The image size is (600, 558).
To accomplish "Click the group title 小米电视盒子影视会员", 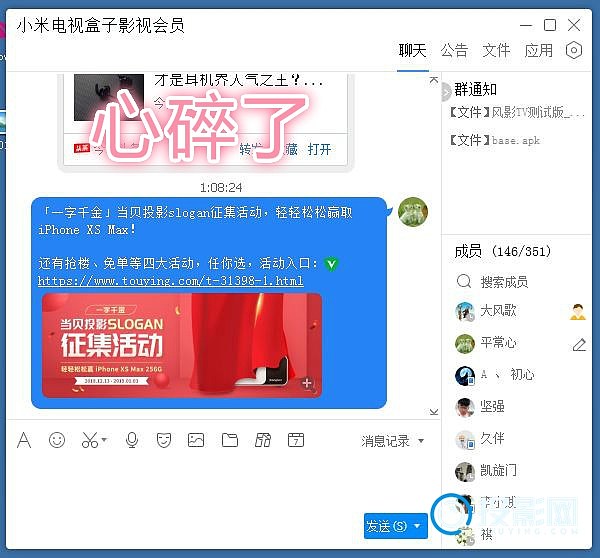I will (100, 26).
